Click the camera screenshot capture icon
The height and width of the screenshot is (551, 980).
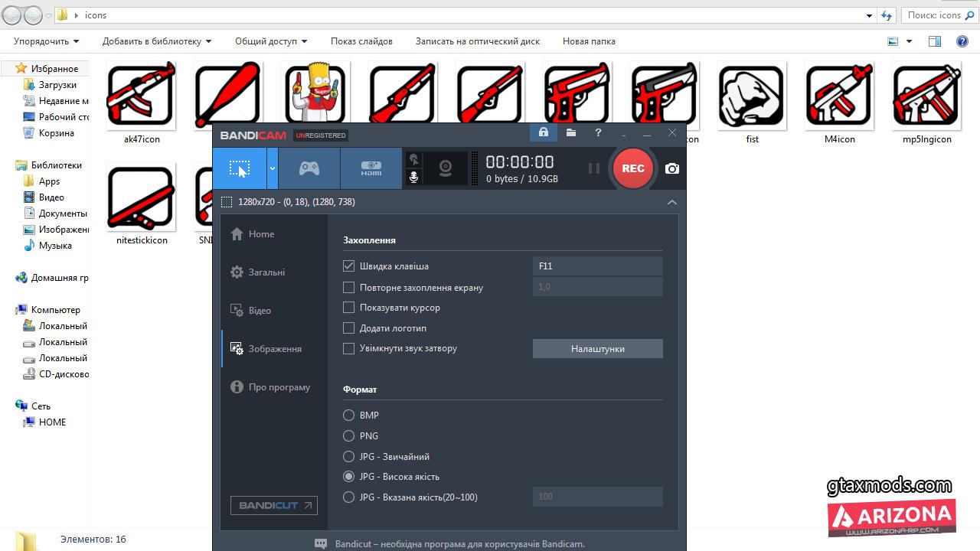pyautogui.click(x=671, y=168)
